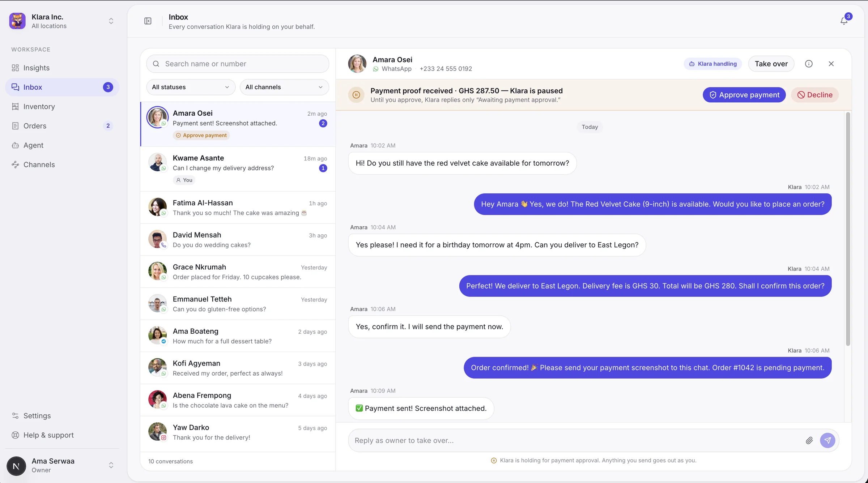The height and width of the screenshot is (483, 868).
Task: Approve the GHS 287.50 payment
Action: point(744,95)
